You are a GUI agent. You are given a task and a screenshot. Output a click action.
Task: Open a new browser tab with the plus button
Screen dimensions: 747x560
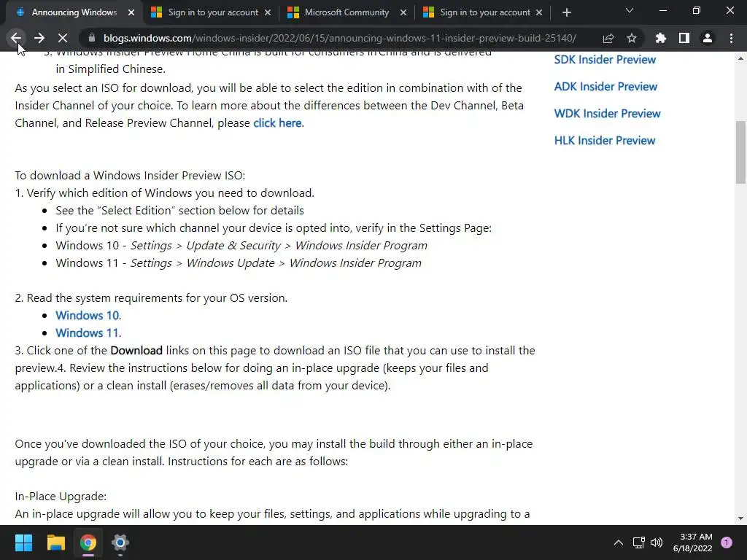coord(566,12)
